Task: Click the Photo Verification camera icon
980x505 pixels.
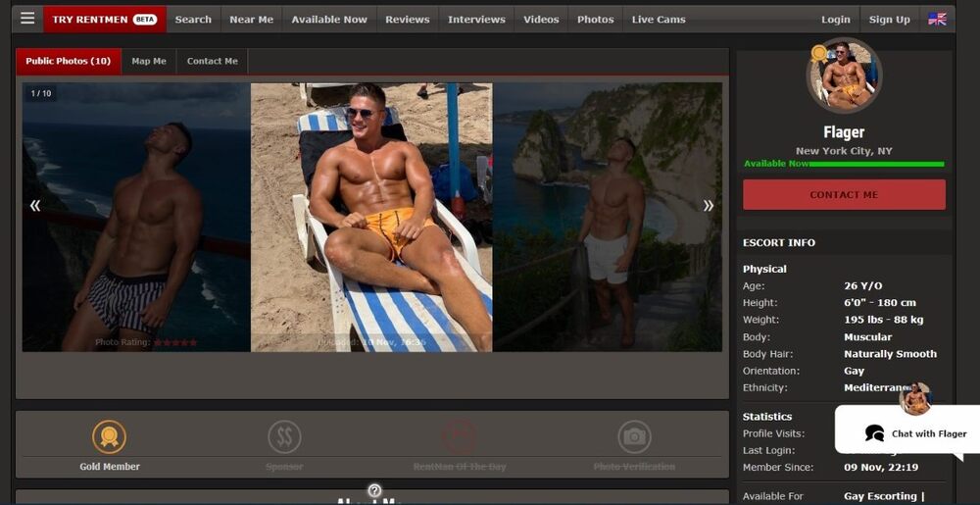Action: (x=634, y=436)
